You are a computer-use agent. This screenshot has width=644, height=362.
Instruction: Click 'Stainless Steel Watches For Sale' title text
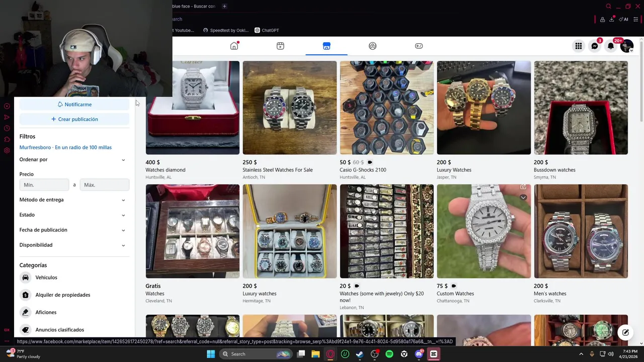coord(278,170)
